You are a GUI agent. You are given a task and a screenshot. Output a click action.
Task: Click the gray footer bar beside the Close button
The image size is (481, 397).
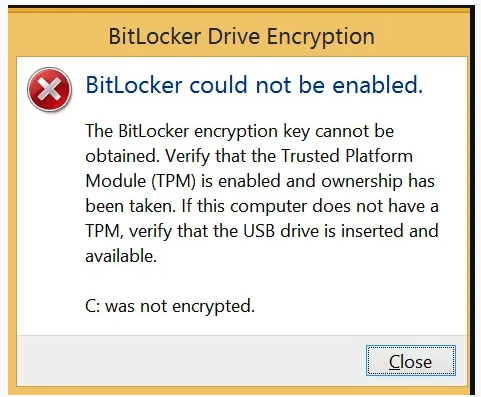[x=190, y=361]
